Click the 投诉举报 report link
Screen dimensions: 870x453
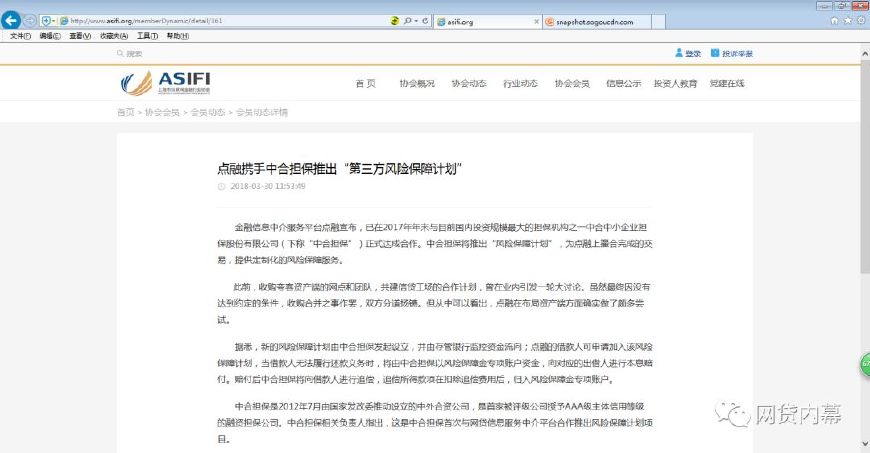(x=732, y=53)
